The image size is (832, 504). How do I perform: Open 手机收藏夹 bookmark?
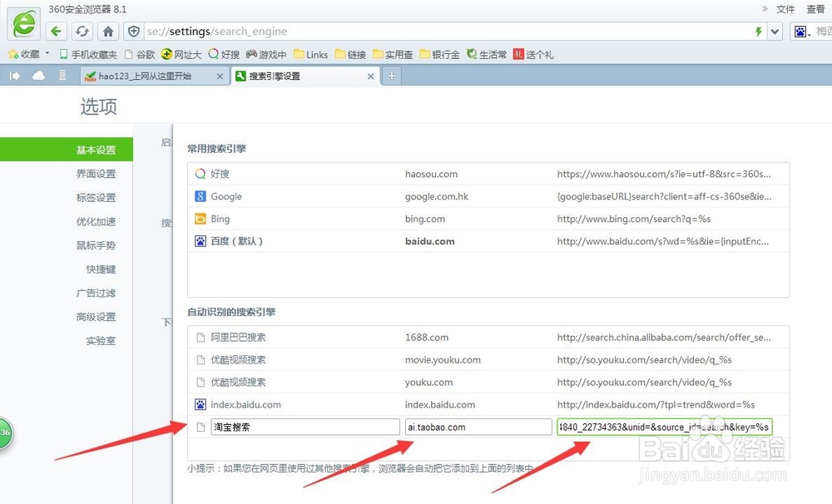pos(88,54)
